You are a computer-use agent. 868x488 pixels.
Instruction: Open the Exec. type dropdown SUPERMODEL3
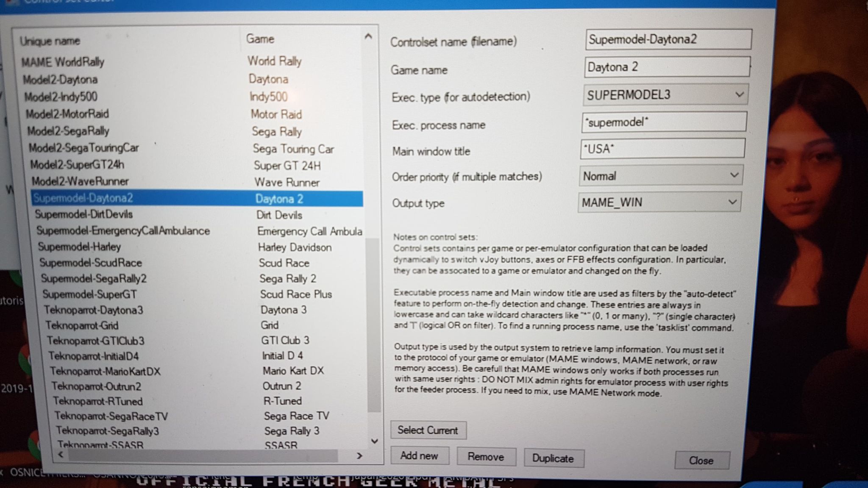(665, 95)
